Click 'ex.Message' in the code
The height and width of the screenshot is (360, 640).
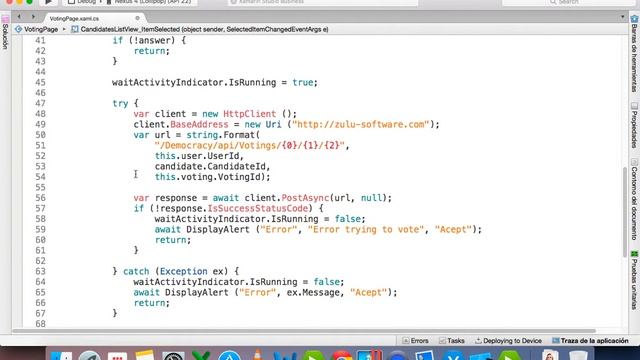click(x=313, y=293)
